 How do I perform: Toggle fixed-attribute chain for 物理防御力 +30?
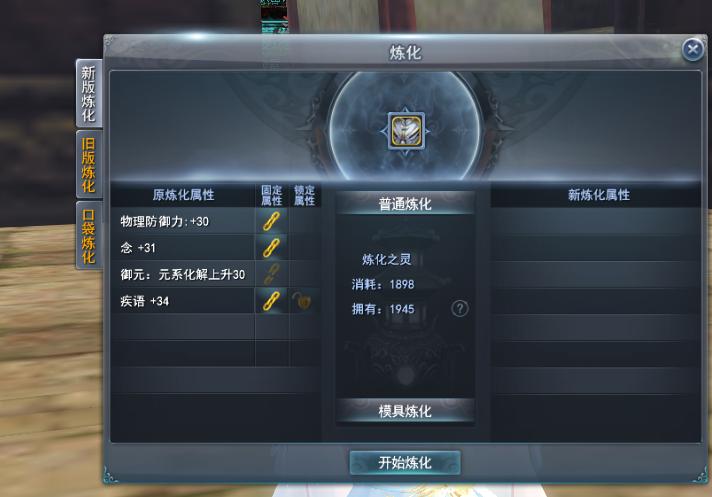pyautogui.click(x=272, y=221)
